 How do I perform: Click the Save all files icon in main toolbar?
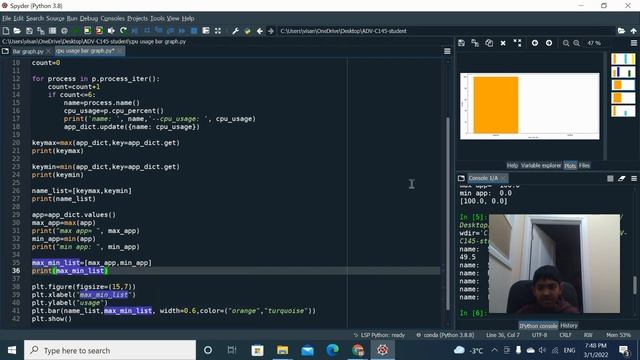(x=40, y=31)
